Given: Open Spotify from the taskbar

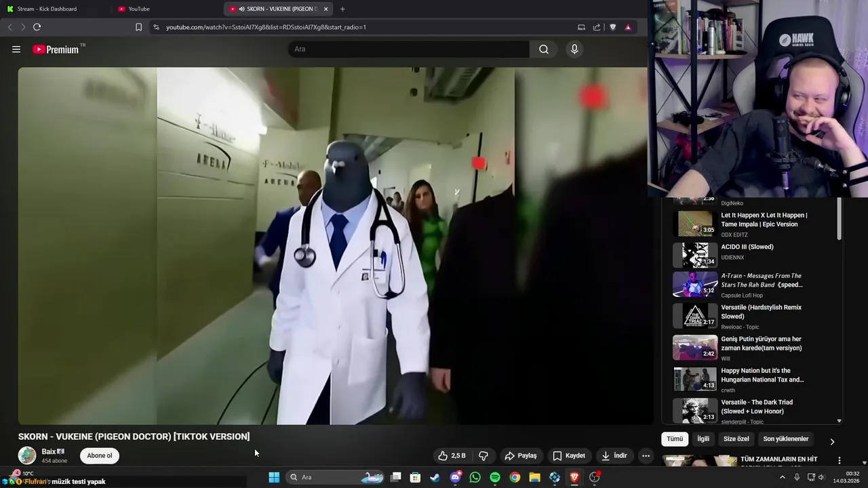Looking at the screenshot, I should [x=495, y=477].
